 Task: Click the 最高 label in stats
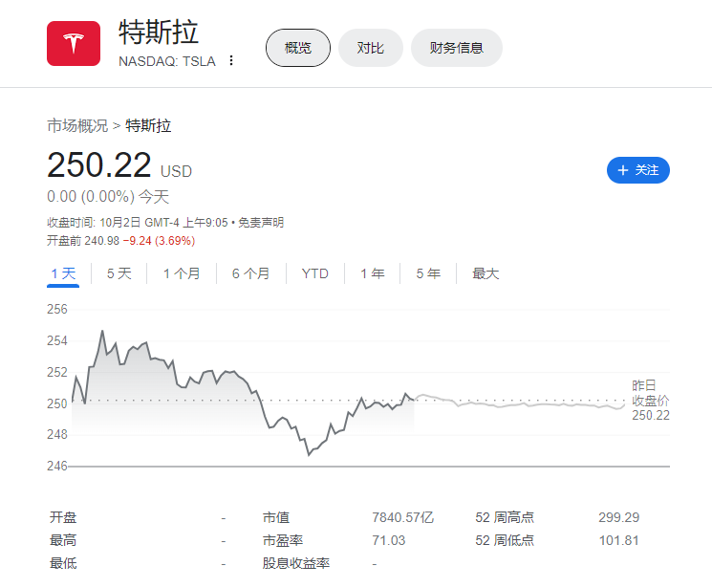pos(63,541)
